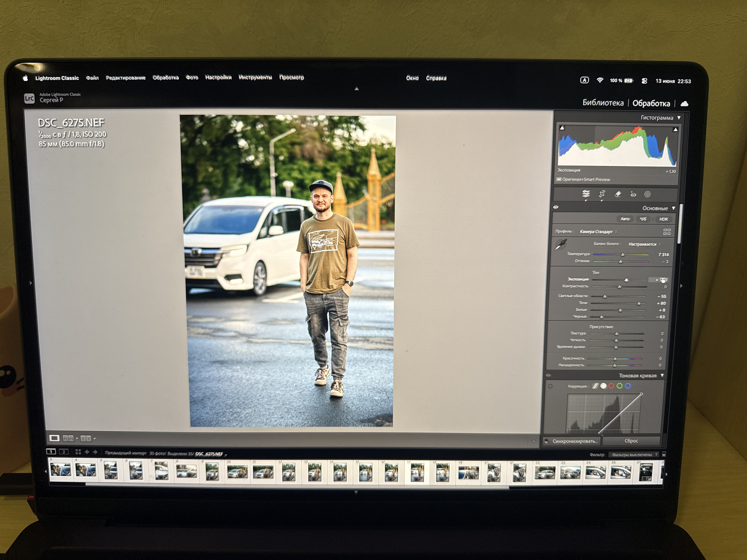
Task: Open the Справка menu
Action: (x=436, y=78)
